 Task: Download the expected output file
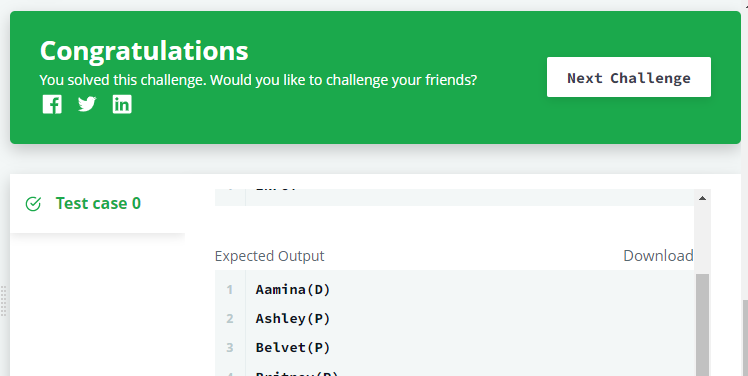(x=658, y=256)
